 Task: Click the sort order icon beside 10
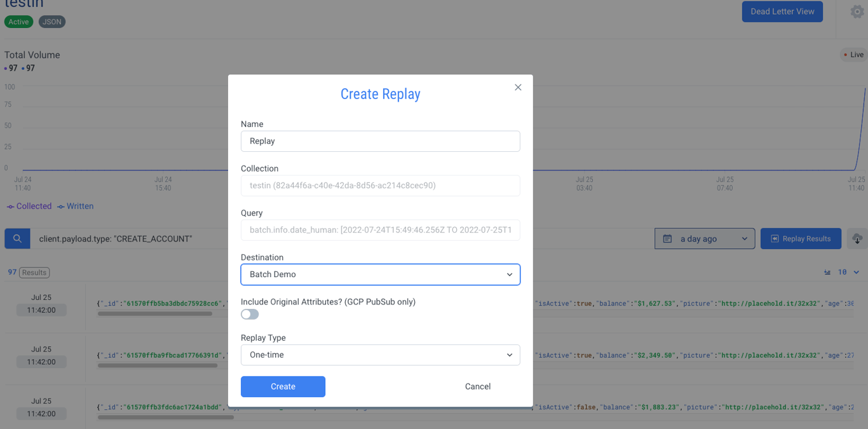(827, 272)
